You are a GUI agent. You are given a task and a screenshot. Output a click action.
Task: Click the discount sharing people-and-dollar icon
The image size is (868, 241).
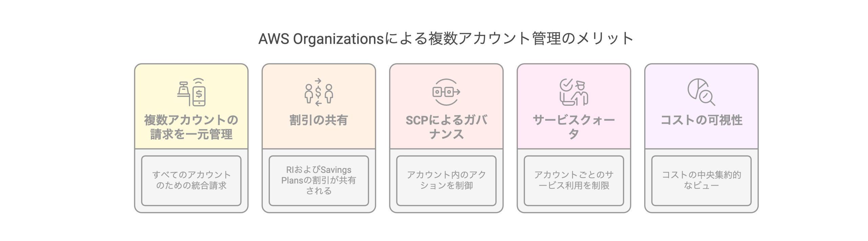319,92
